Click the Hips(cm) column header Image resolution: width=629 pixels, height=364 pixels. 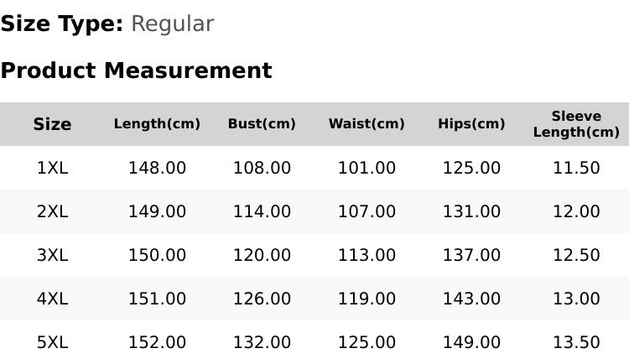[471, 124]
